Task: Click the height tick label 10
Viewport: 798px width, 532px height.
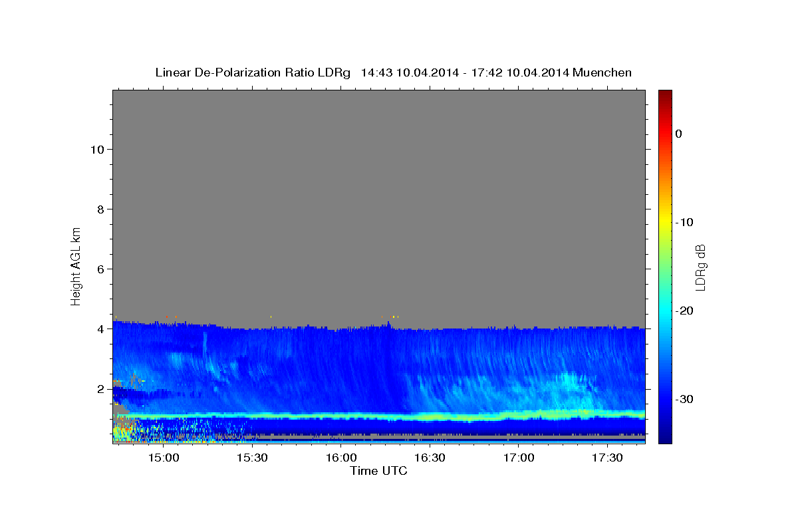Action: pos(96,149)
